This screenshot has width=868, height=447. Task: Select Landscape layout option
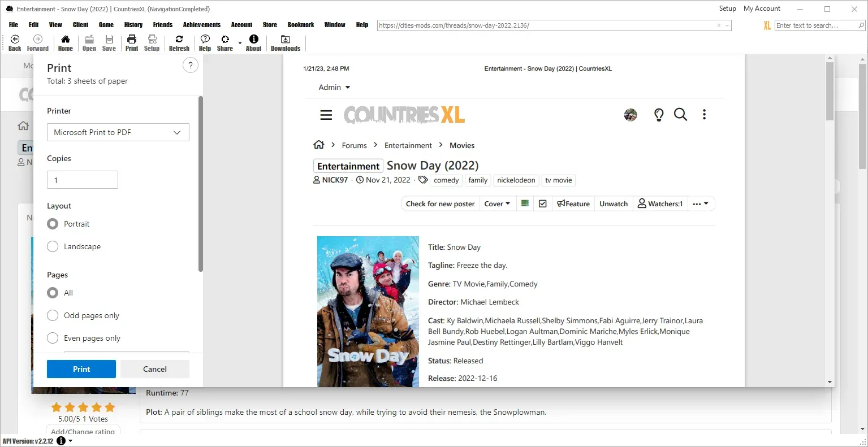click(53, 246)
